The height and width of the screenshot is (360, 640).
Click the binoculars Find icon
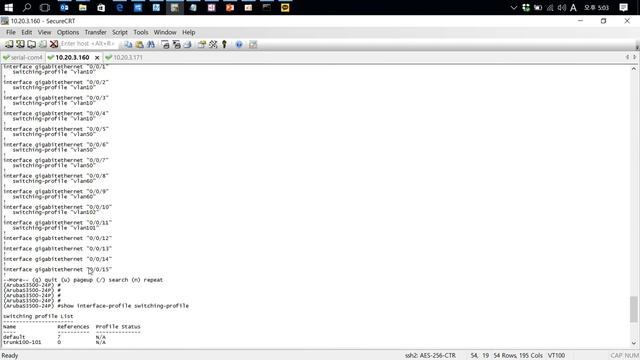point(151,44)
